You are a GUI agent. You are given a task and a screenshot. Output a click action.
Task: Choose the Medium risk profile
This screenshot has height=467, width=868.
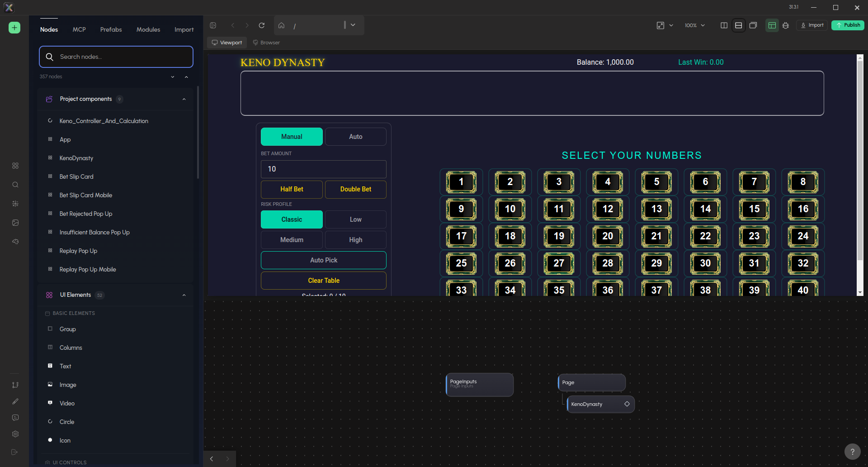click(292, 240)
